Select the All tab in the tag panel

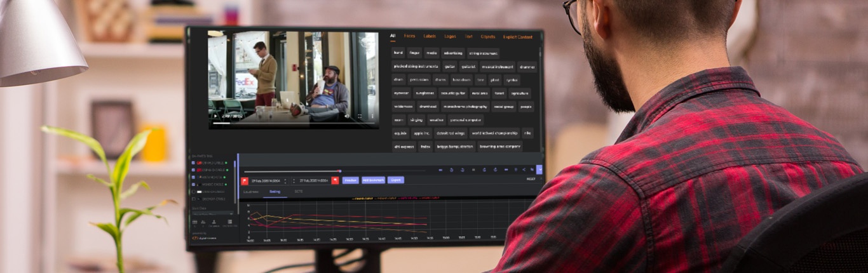point(393,36)
